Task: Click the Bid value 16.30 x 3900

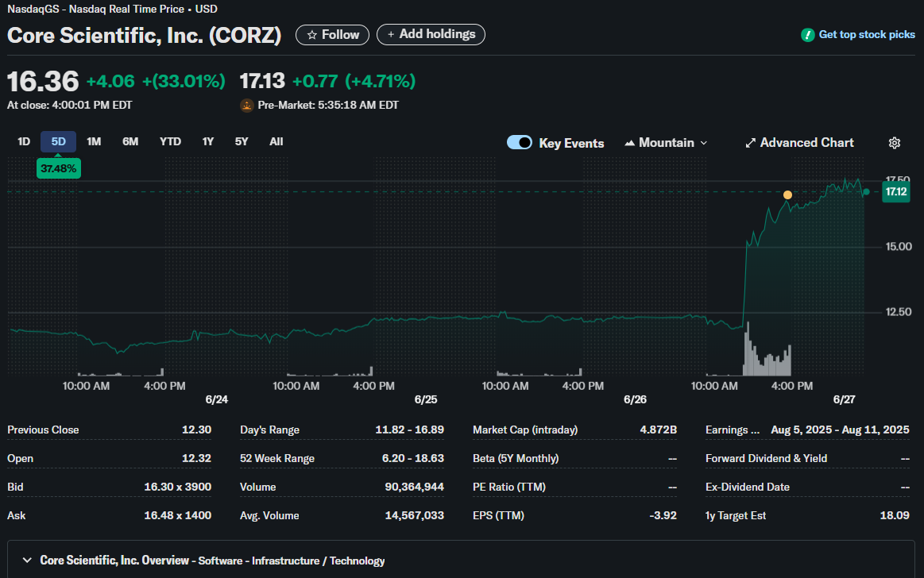Action: 177,487
